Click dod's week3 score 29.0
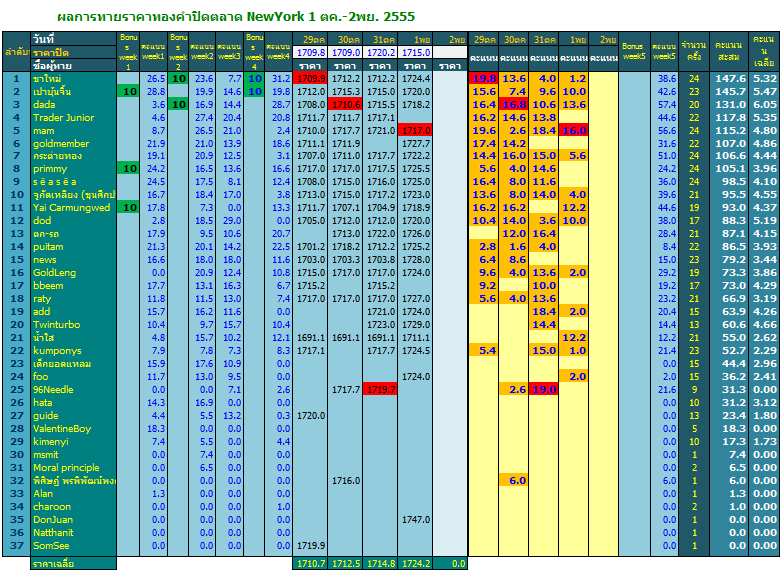Viewport: 783px width, 573px height. tap(232, 220)
